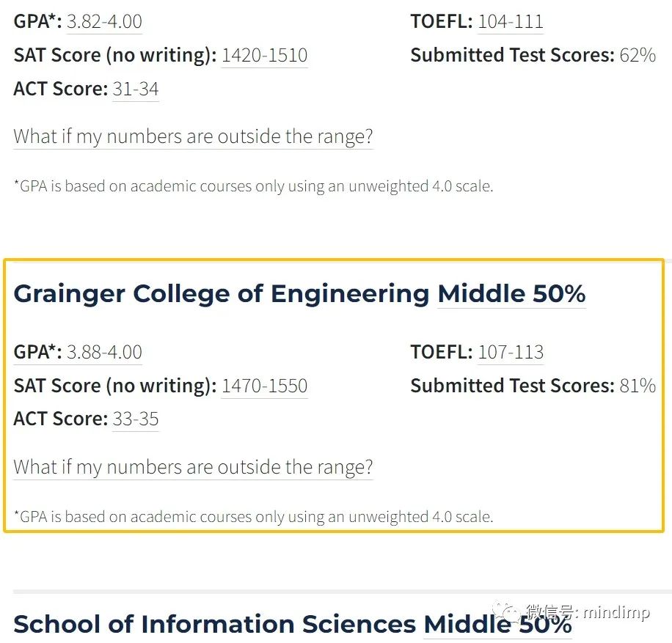Viewport: 672px width, 643px height.
Task: Click the 'Submitted Test Scores: 62%' text
Action: (533, 55)
